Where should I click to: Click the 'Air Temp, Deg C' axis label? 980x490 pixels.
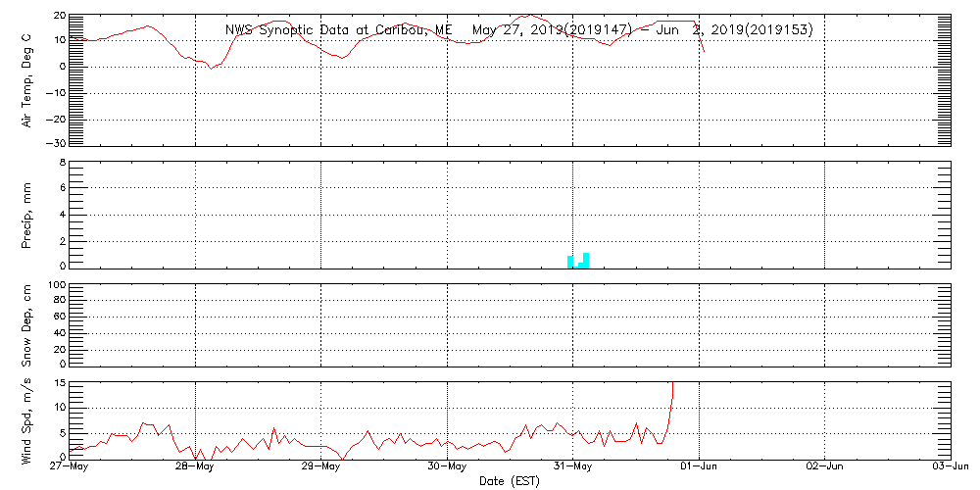[27, 79]
